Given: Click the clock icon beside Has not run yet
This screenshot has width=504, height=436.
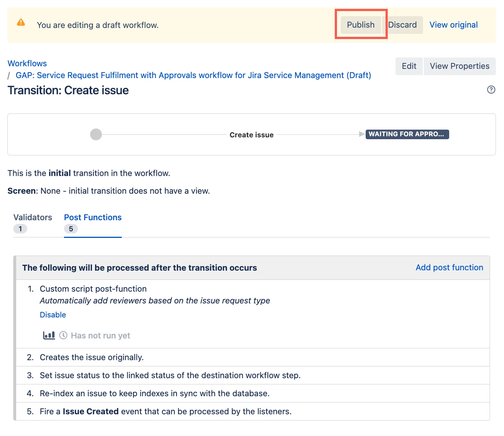Looking at the screenshot, I should pos(63,335).
